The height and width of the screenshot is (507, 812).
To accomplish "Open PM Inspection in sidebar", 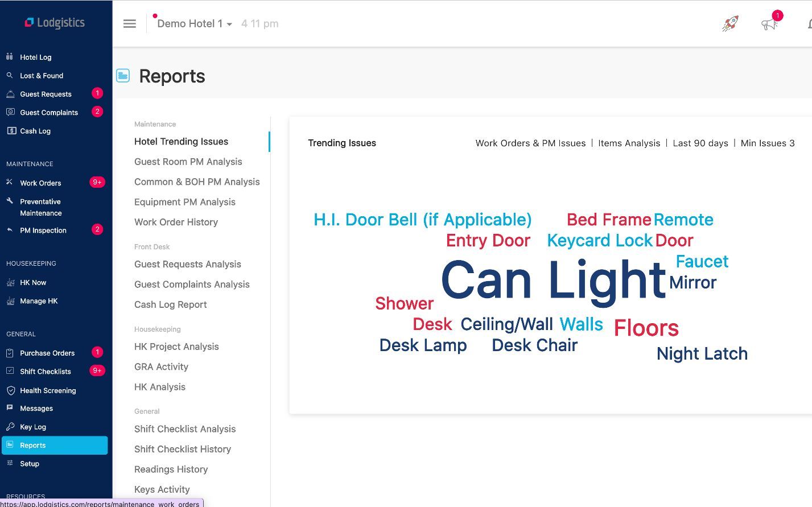I will coord(43,230).
